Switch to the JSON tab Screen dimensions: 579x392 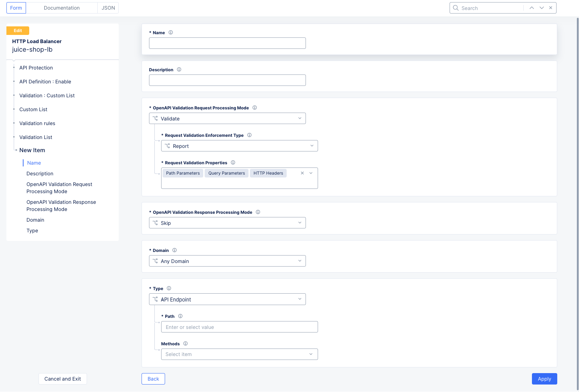108,7
